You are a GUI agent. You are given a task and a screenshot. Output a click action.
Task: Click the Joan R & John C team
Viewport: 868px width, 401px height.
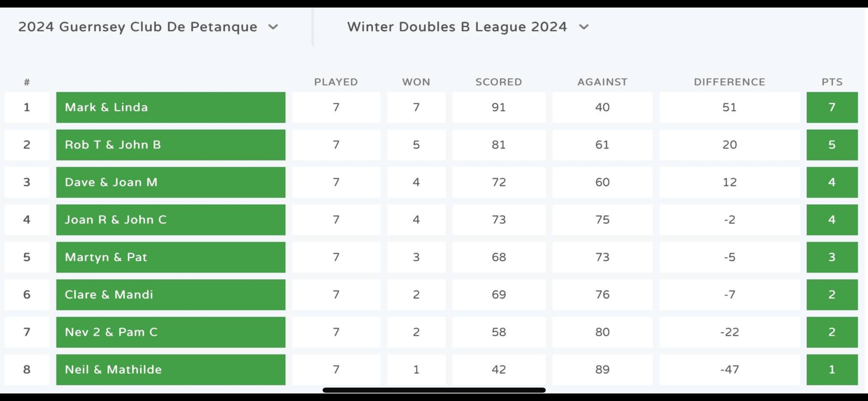click(171, 220)
